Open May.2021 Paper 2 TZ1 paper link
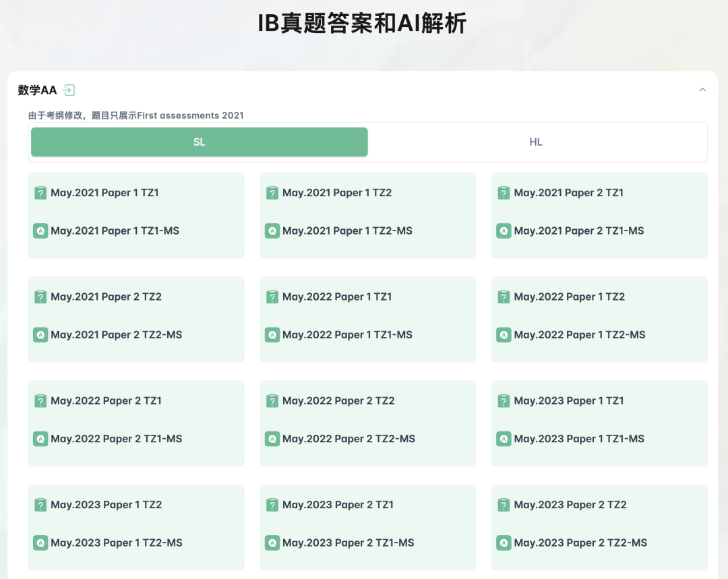The height and width of the screenshot is (579, 728). tap(569, 193)
